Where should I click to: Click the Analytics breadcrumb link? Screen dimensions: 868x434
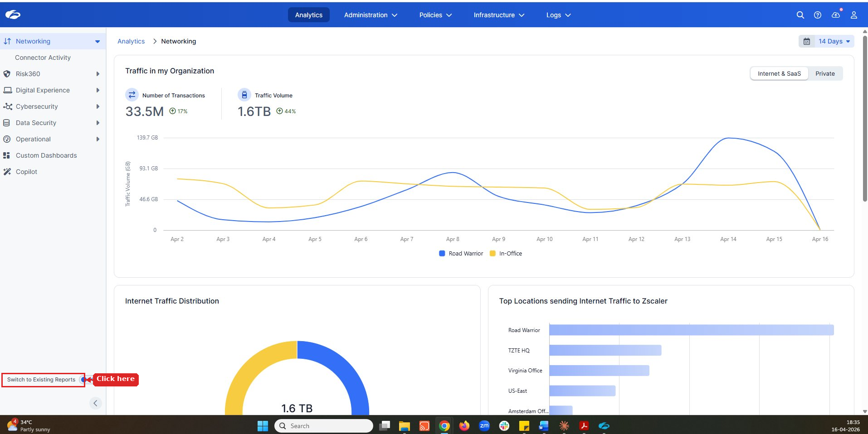(x=131, y=41)
